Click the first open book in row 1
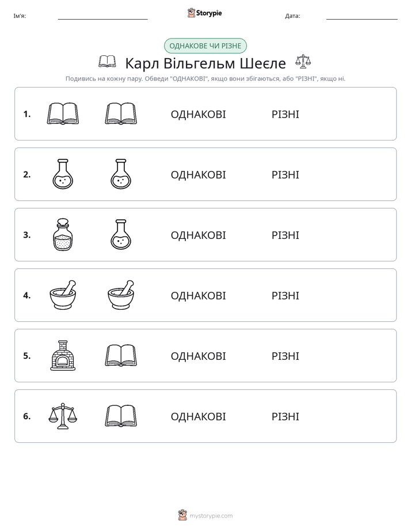Viewport: 411px width, 532px height. tap(63, 113)
